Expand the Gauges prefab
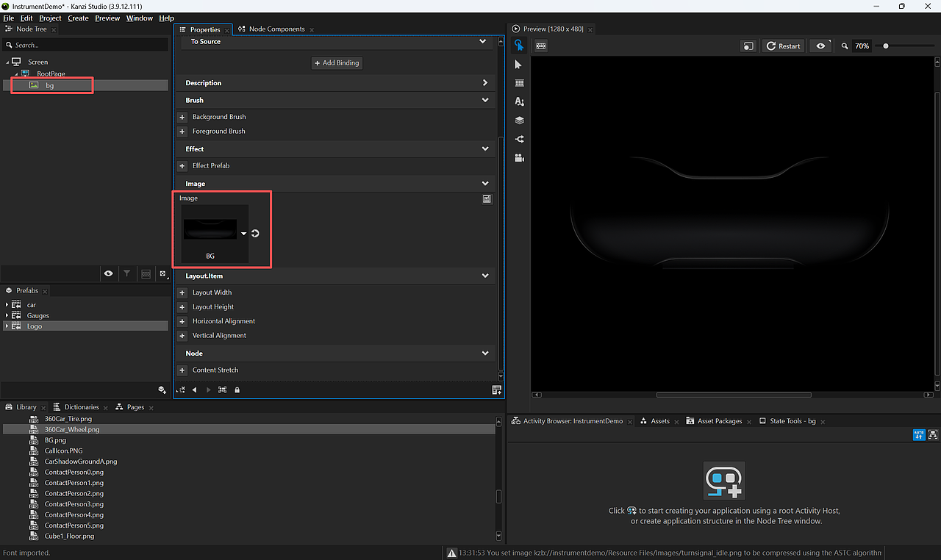Screen dimensions: 941x560 (7, 315)
